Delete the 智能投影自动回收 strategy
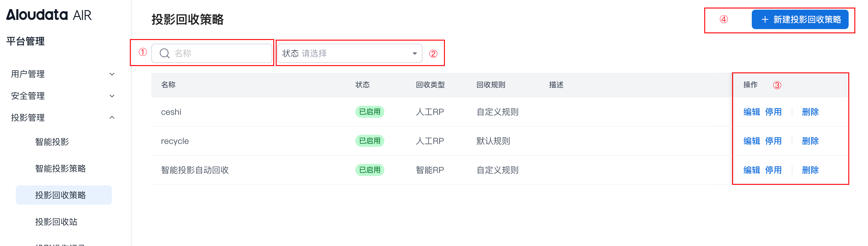Image resolution: width=868 pixels, height=246 pixels. 810,170
